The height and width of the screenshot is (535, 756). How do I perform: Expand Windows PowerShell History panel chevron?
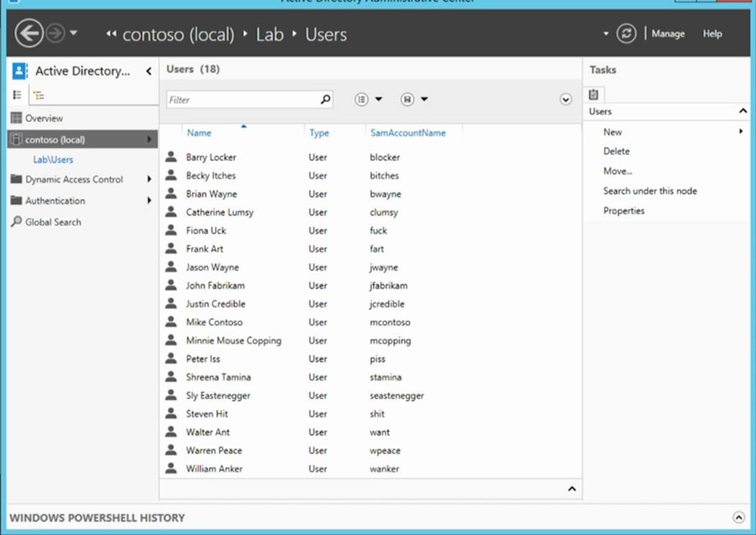click(x=738, y=517)
